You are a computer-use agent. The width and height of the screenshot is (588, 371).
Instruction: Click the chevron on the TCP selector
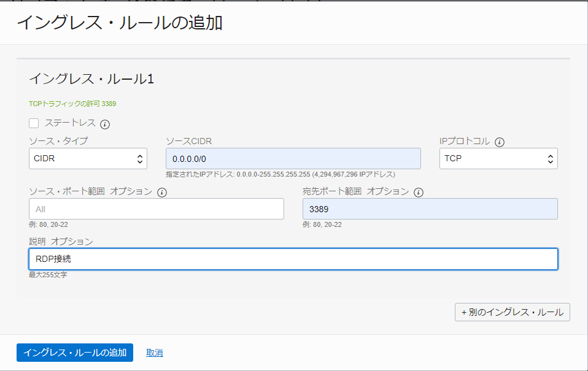(550, 158)
